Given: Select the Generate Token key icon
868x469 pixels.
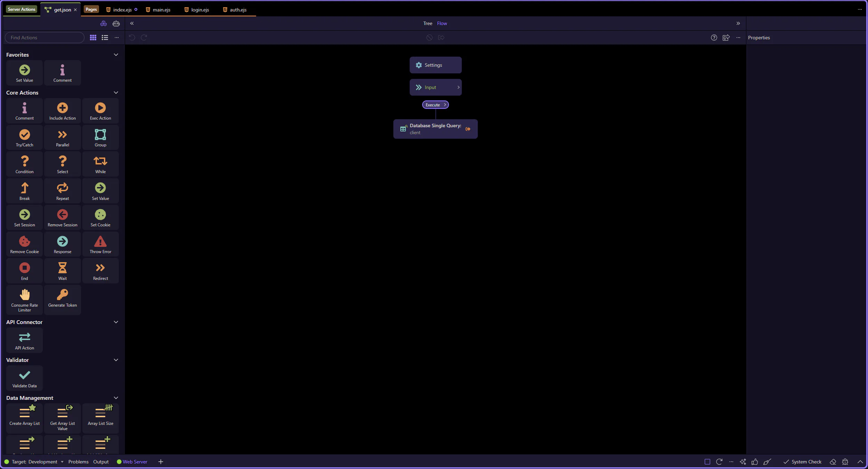Looking at the screenshot, I should [x=63, y=295].
